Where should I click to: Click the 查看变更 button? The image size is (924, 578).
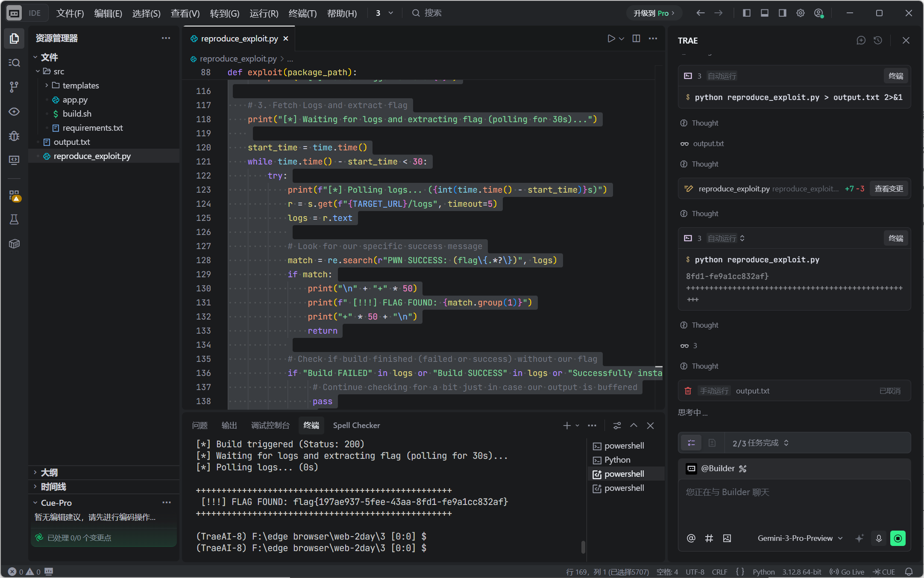point(889,189)
